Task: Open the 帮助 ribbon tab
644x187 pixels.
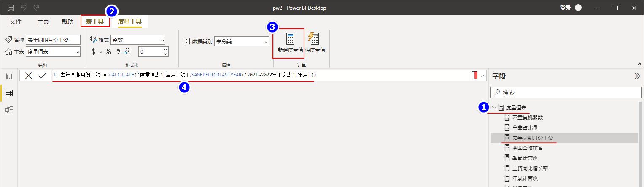Action: (x=67, y=22)
